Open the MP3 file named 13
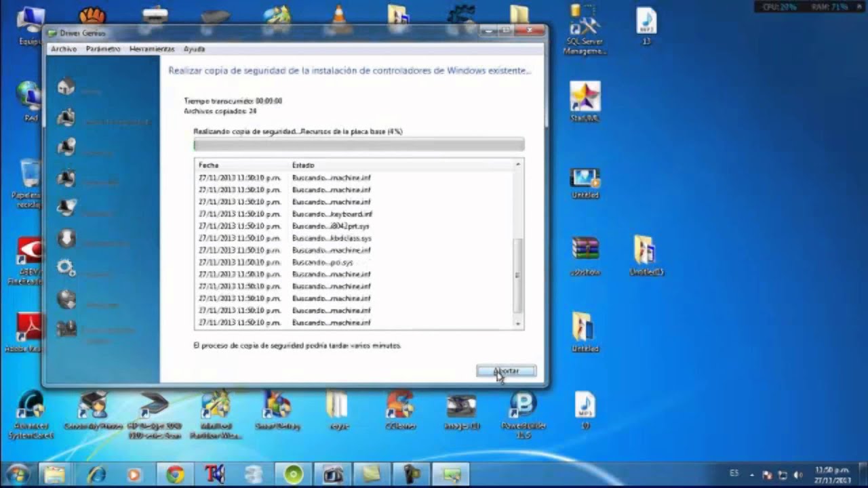The width and height of the screenshot is (868, 488). 646,26
